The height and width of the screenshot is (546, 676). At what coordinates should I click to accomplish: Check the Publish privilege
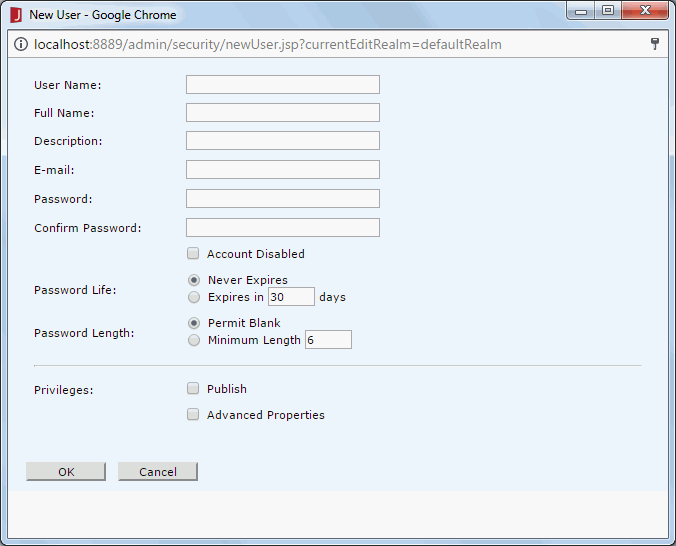pos(193,388)
